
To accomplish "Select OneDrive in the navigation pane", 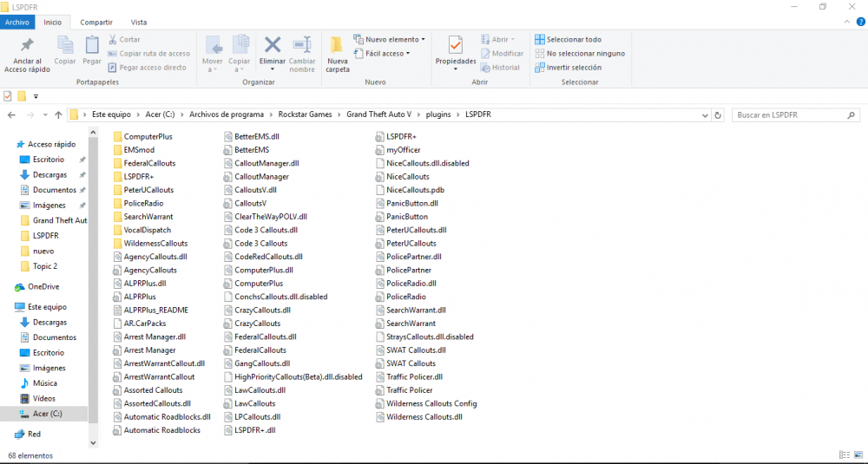I will tap(37, 286).
